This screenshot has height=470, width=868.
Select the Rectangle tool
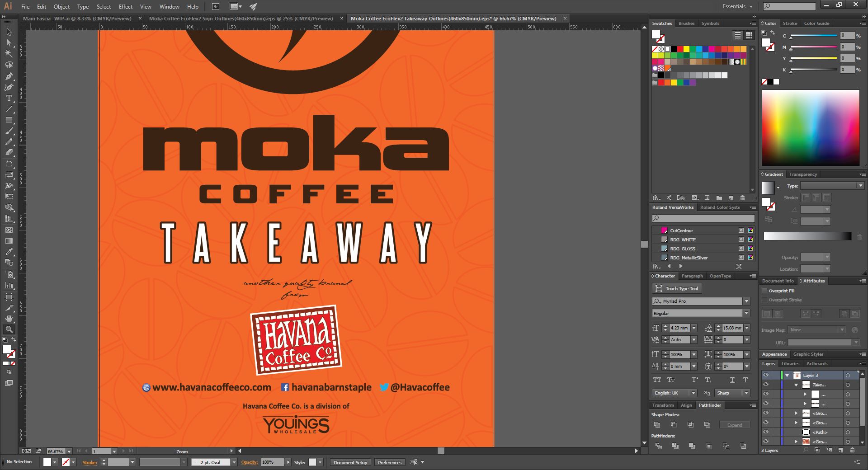tap(9, 120)
